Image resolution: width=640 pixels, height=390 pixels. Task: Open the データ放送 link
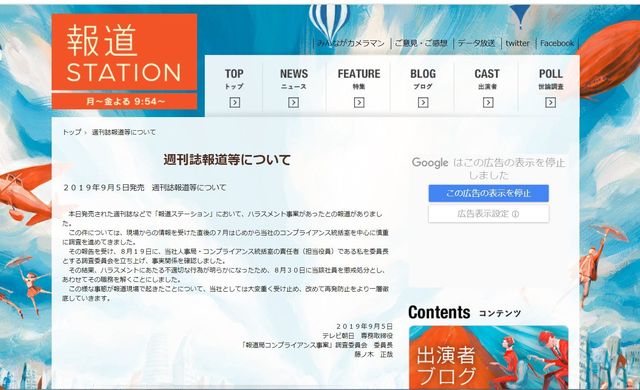476,43
